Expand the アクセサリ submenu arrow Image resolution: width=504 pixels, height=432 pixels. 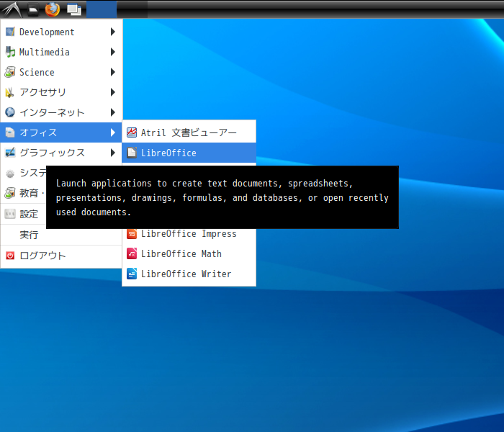pyautogui.click(x=112, y=92)
